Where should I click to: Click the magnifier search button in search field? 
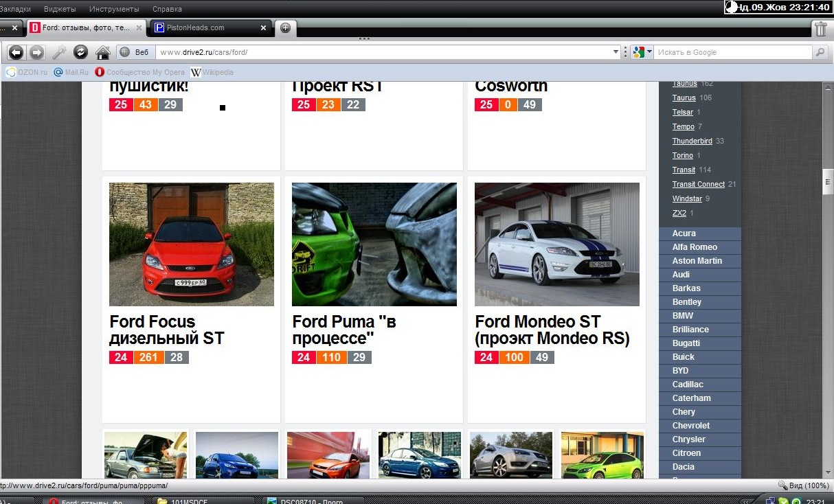pyautogui.click(x=820, y=52)
